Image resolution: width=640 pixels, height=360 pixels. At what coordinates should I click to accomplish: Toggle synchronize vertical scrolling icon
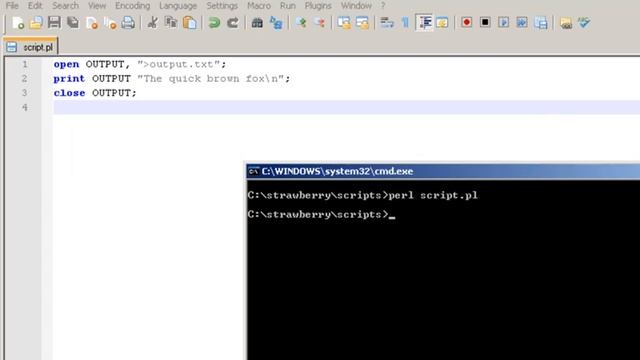[344, 23]
